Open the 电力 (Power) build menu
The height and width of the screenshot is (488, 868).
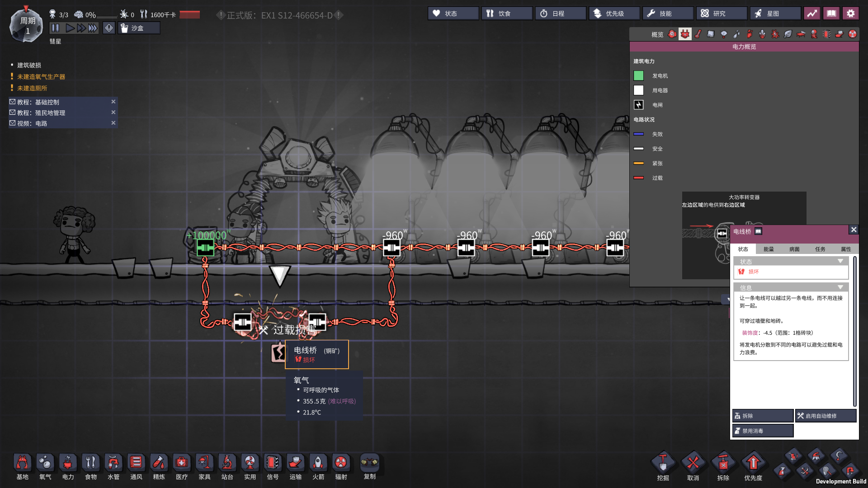tap(68, 463)
